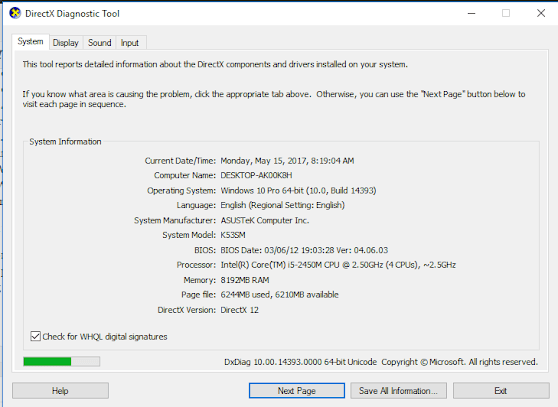Toggle Check for WHQL digital signatures checkbox
This screenshot has width=558, height=407.
(x=35, y=336)
